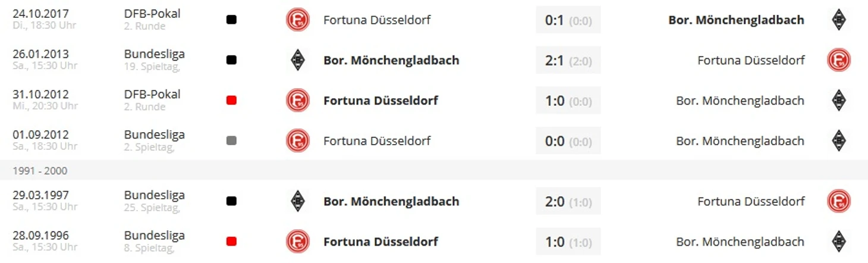
Task: Click Fortuna crest in 28.09.1996 row
Action: [x=297, y=242]
